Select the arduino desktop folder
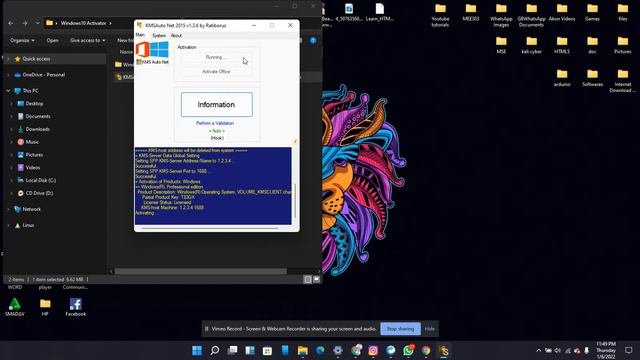This screenshot has height=360, width=640. pyautogui.click(x=562, y=78)
